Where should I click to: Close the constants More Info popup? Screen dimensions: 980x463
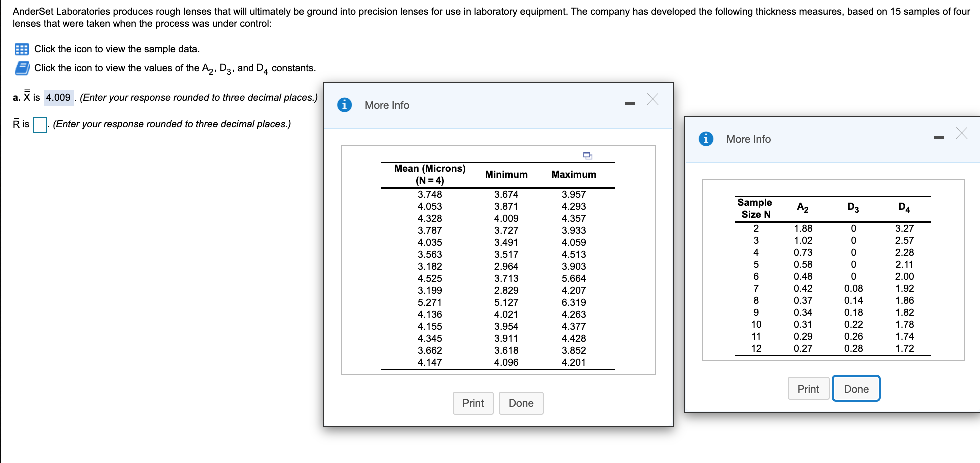coord(962,133)
